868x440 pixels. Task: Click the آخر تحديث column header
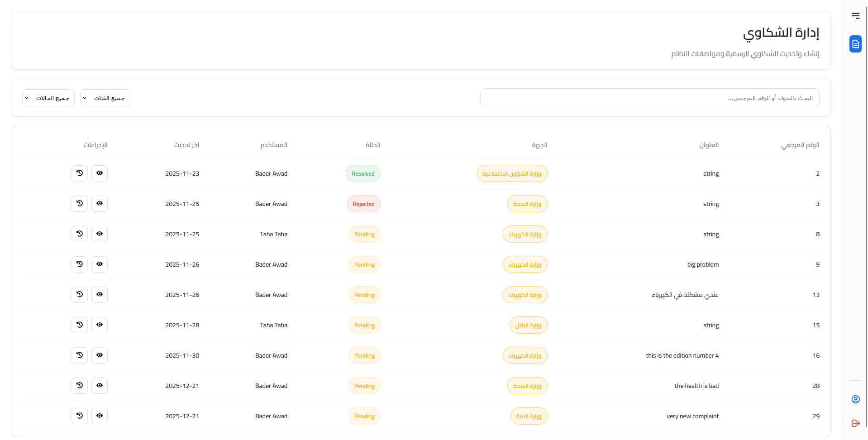point(186,145)
